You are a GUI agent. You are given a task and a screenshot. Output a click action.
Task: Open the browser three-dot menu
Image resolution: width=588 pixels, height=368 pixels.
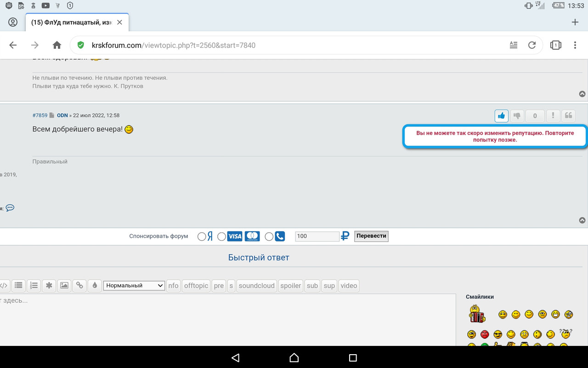tap(575, 45)
